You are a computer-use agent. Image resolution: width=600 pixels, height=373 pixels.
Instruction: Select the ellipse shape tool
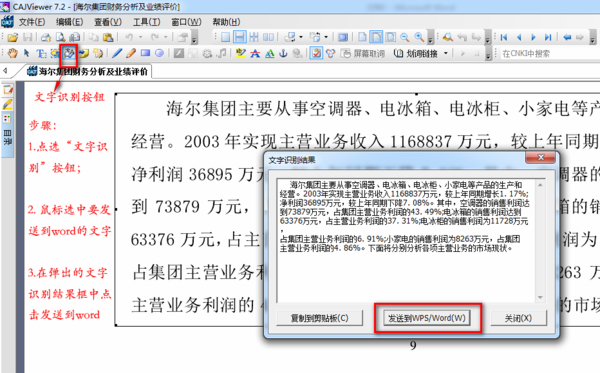click(x=159, y=53)
